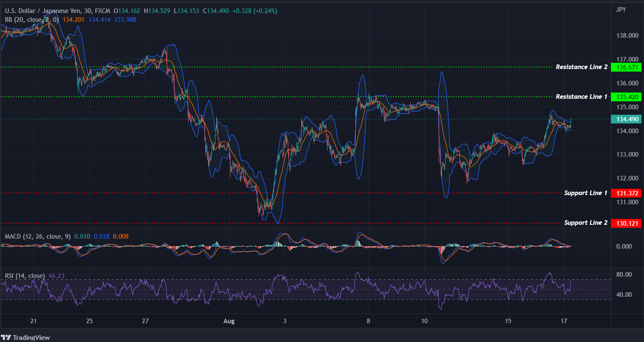The width and height of the screenshot is (644, 342).
Task: Click the Aug label on the time axis
Action: click(x=229, y=321)
